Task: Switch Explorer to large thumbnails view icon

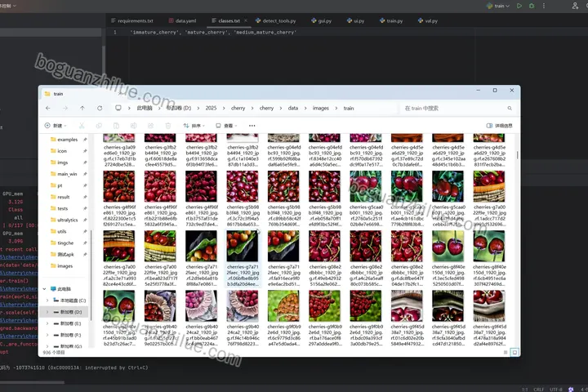Action: tap(514, 352)
